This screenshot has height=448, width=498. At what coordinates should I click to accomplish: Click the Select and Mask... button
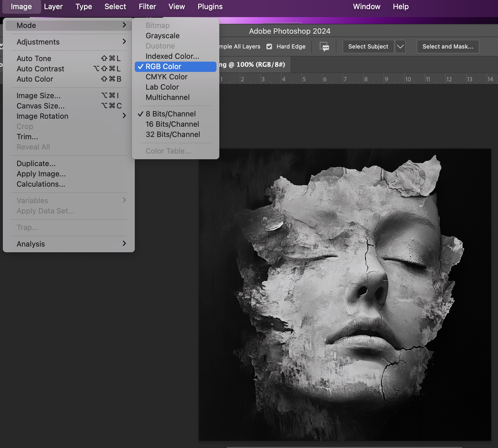pos(448,47)
